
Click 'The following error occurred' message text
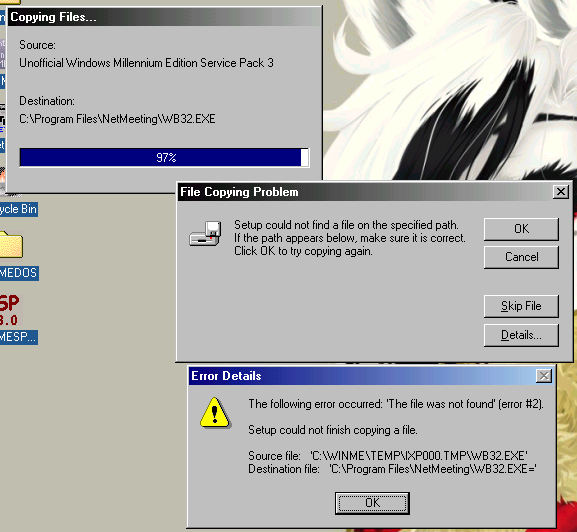coord(396,404)
